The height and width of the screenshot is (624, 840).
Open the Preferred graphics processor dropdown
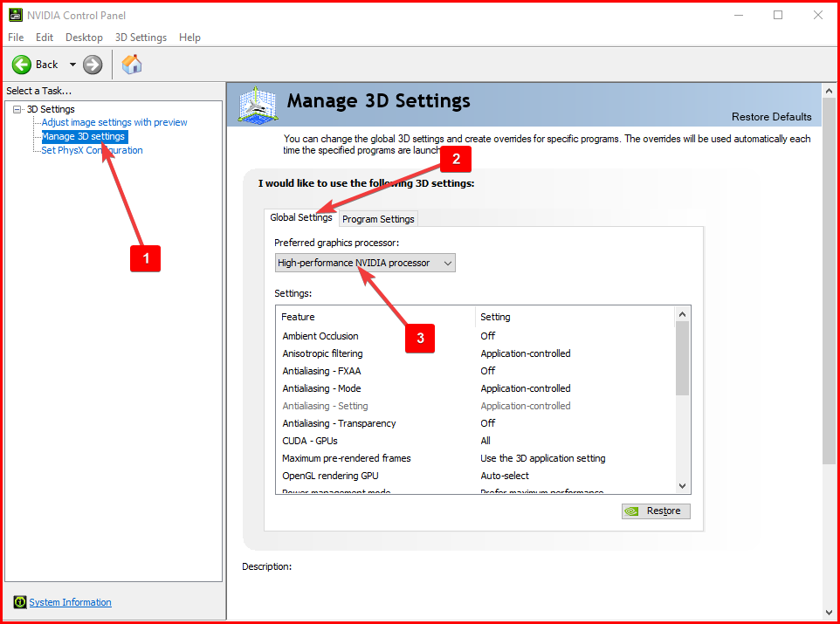click(365, 263)
